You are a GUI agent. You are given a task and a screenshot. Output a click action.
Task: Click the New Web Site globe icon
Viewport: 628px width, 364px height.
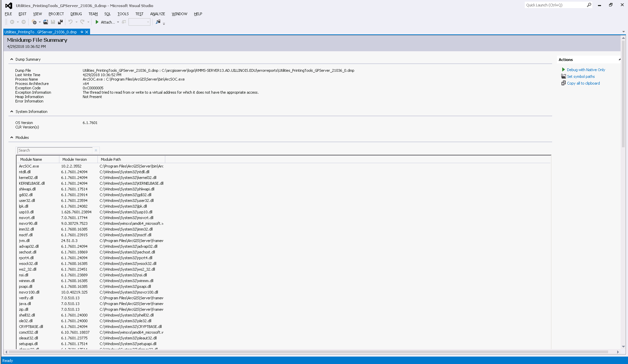(34, 22)
